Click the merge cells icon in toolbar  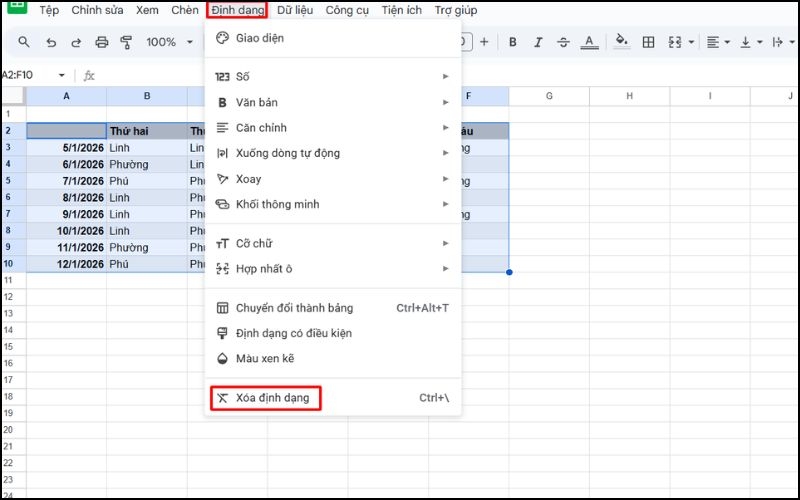(x=675, y=42)
